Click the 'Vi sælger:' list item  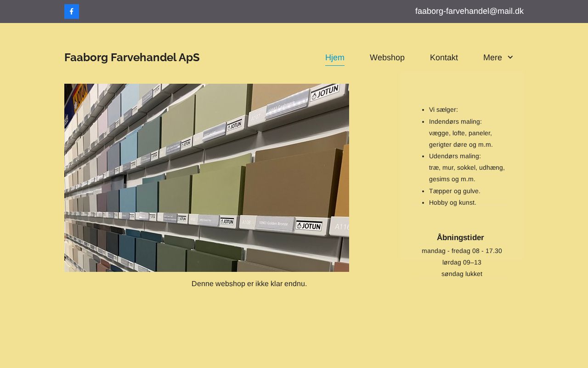(x=443, y=109)
